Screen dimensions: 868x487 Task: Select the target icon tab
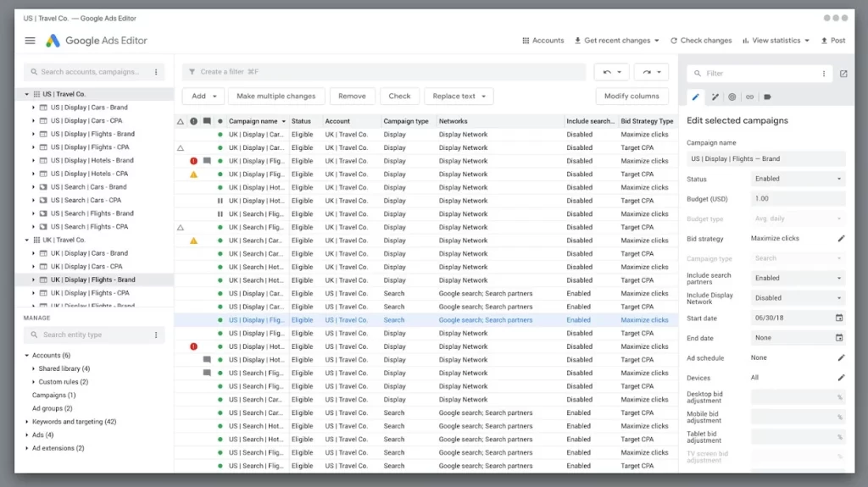click(x=732, y=97)
